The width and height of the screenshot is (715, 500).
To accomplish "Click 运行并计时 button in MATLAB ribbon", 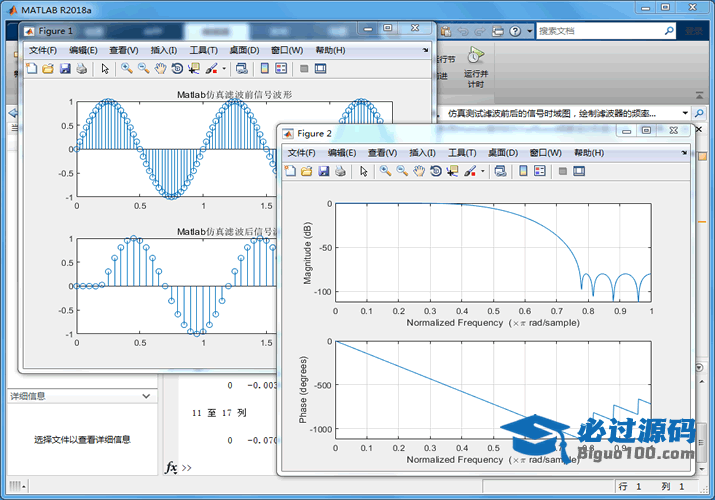I will pos(476,67).
